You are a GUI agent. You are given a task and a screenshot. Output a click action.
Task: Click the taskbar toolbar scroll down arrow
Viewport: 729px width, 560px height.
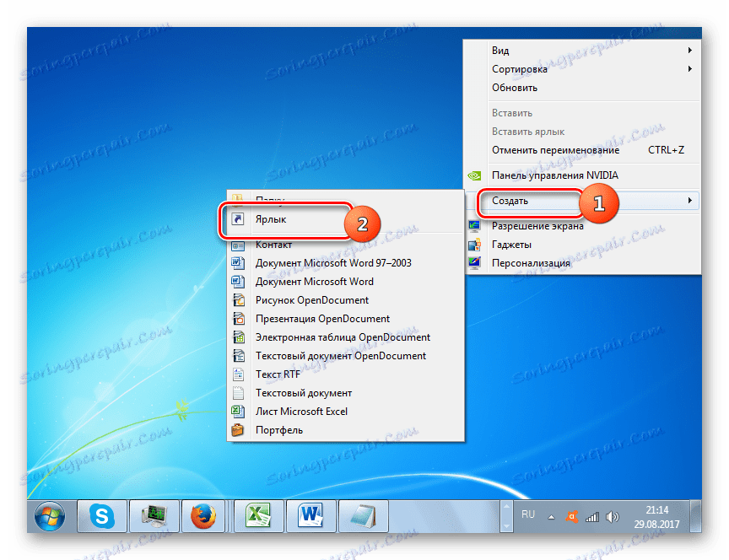[x=506, y=526]
